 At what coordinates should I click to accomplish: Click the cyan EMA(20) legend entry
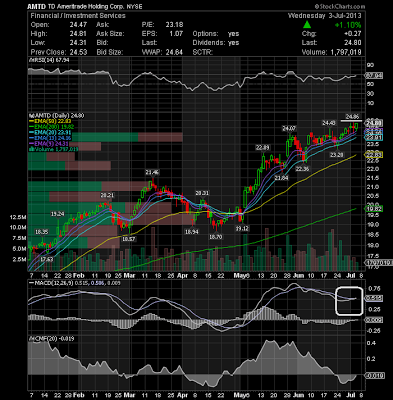pos(50,132)
